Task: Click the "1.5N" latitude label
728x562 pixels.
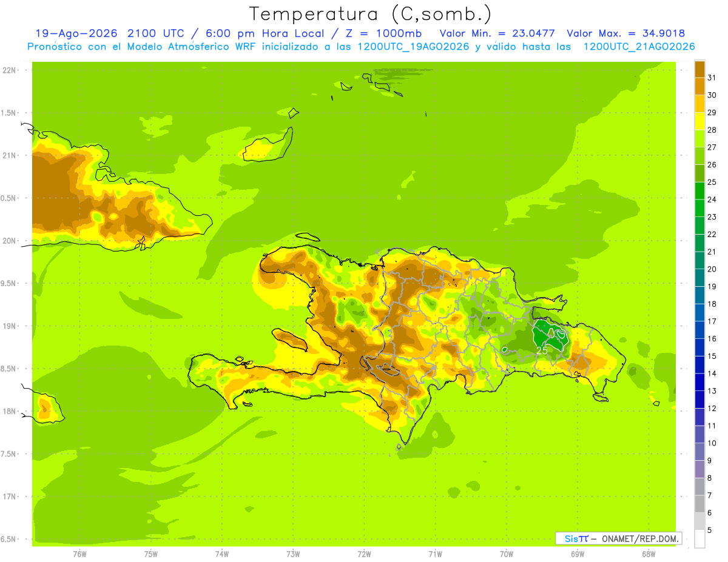Action: [9, 113]
